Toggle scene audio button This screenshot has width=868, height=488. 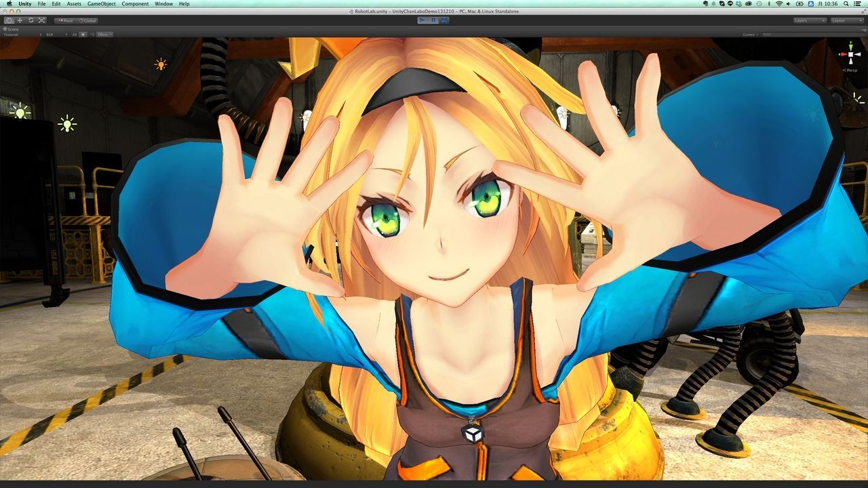(x=91, y=34)
